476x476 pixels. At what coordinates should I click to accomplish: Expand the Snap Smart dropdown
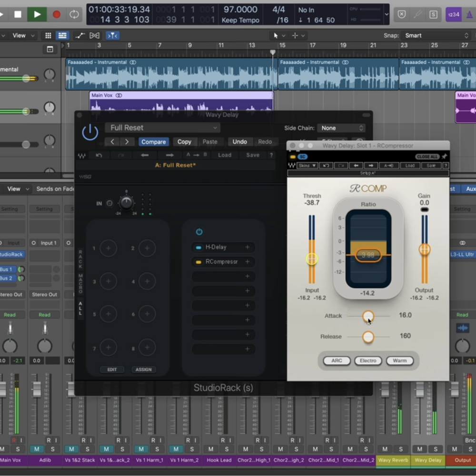click(x=436, y=36)
